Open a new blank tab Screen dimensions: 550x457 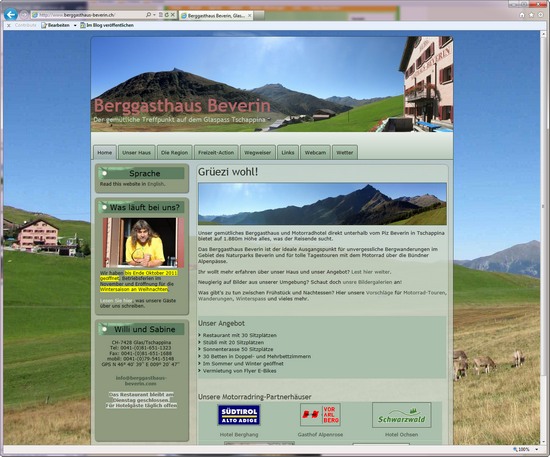pyautogui.click(x=259, y=15)
